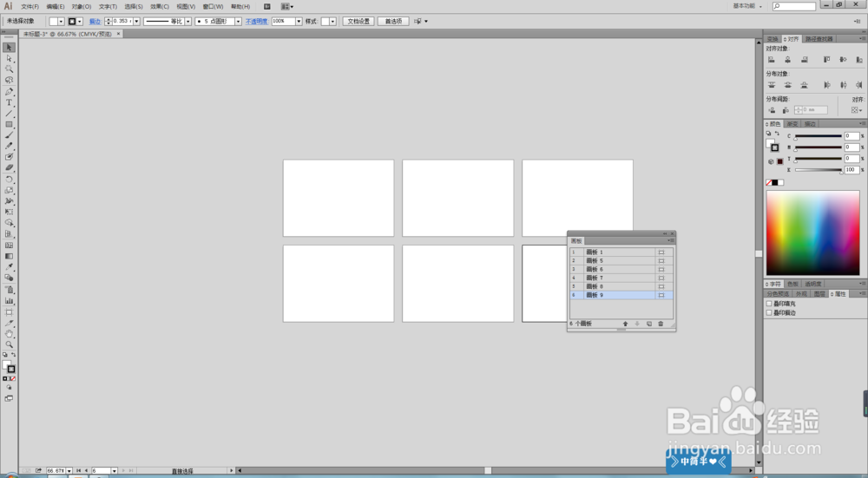Select the Type tool
The height and width of the screenshot is (478, 868).
[x=9, y=102]
